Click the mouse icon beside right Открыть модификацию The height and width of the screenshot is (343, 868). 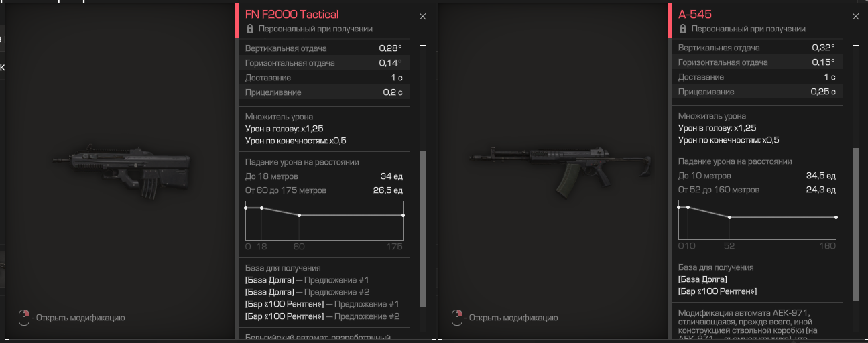tap(457, 318)
